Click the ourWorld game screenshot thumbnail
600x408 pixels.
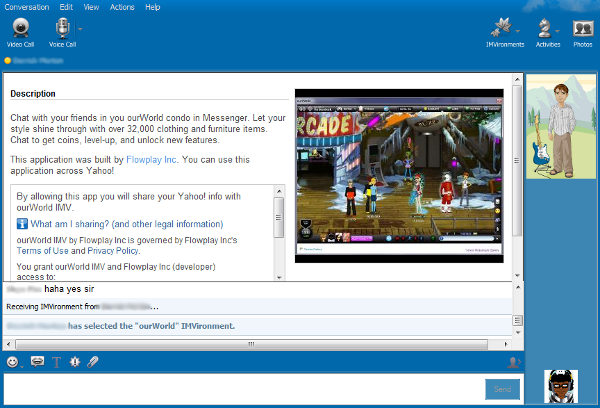point(399,176)
